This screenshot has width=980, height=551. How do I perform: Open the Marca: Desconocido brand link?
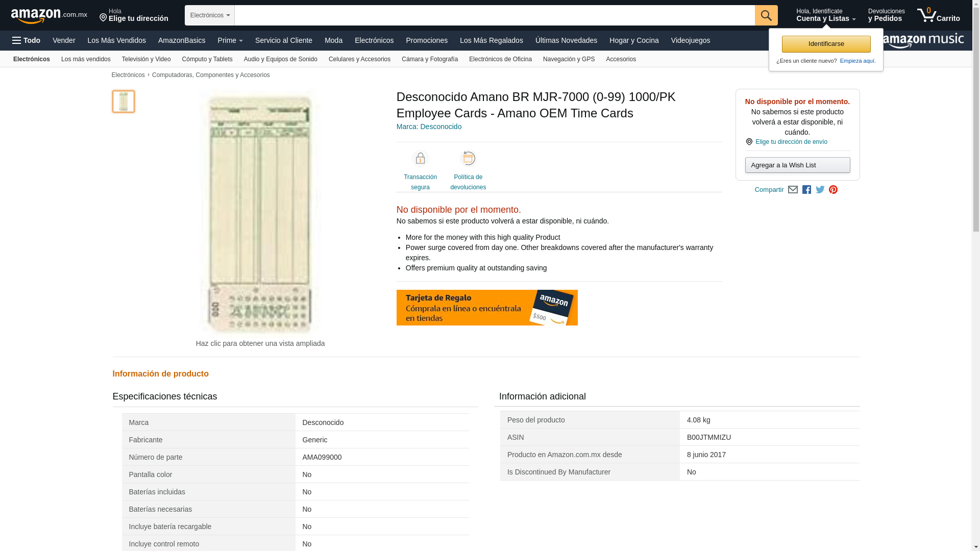429,127
